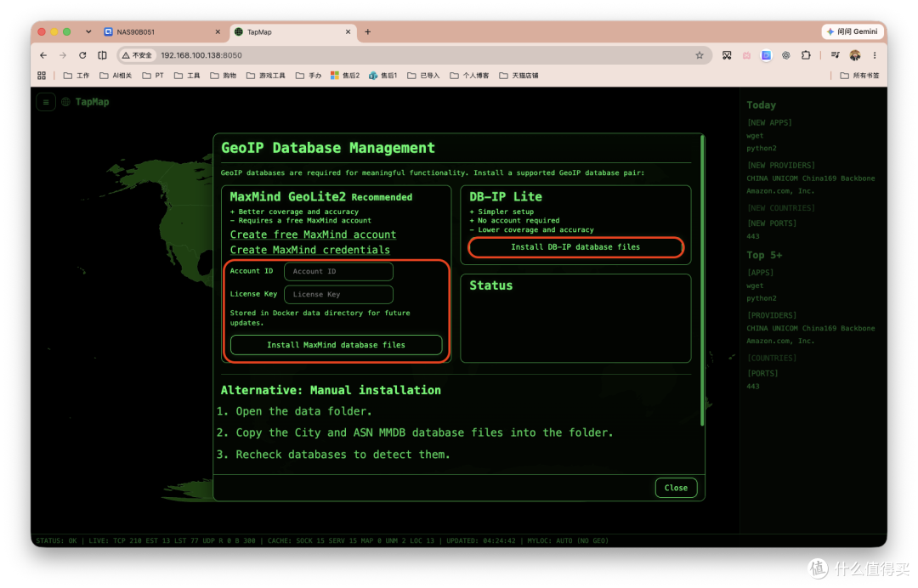Click '[NEW PORTS]' in sidebar
The height and width of the screenshot is (588, 918).
[771, 223]
